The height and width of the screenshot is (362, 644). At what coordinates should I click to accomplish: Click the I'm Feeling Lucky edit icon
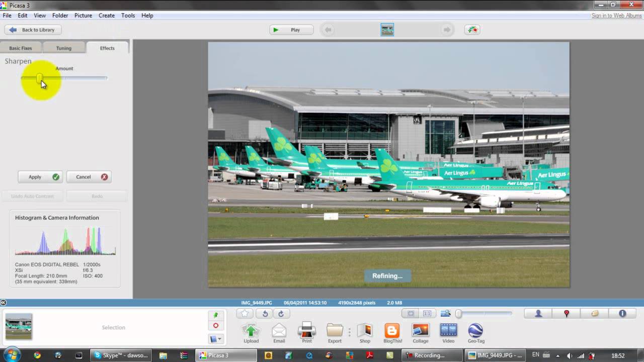(472, 30)
